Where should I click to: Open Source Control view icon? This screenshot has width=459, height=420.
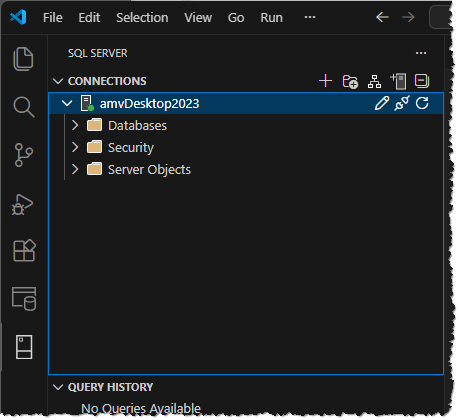(24, 155)
